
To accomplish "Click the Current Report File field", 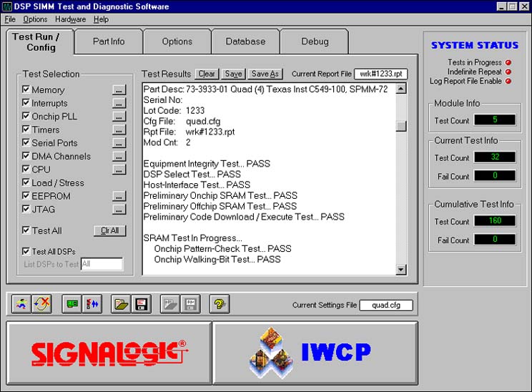I will (x=380, y=74).
